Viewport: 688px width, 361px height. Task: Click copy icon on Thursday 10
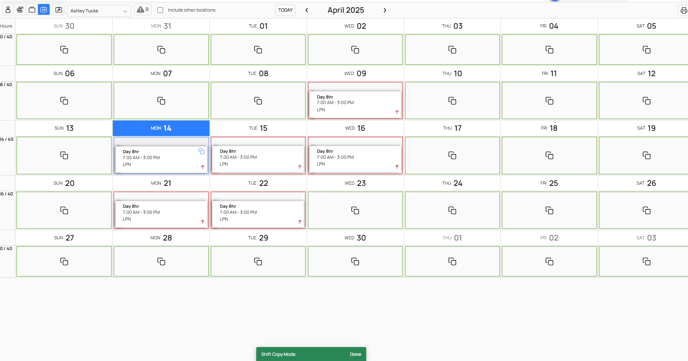tap(452, 101)
